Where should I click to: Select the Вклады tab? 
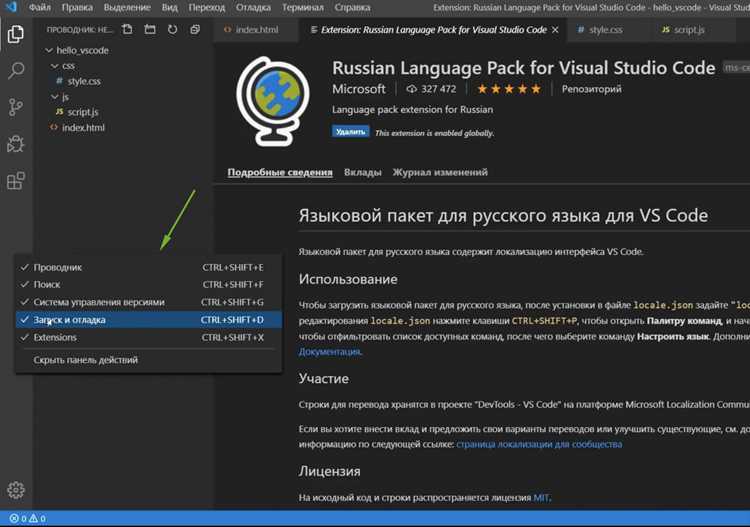tap(363, 172)
